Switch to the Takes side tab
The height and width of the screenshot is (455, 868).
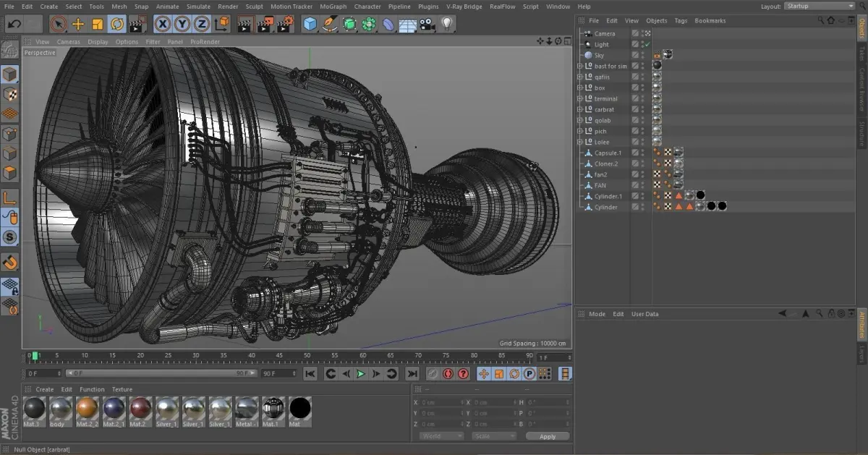pos(861,54)
